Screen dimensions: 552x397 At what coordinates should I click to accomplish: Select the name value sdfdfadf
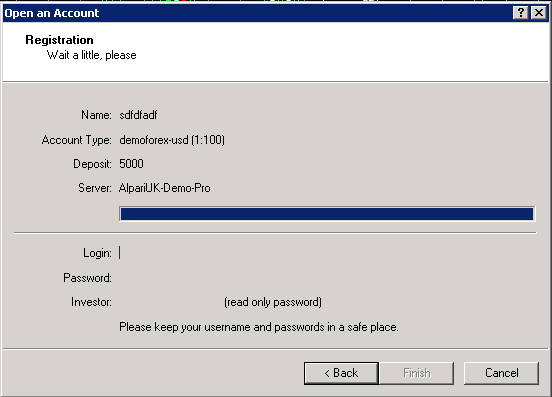coord(138,115)
